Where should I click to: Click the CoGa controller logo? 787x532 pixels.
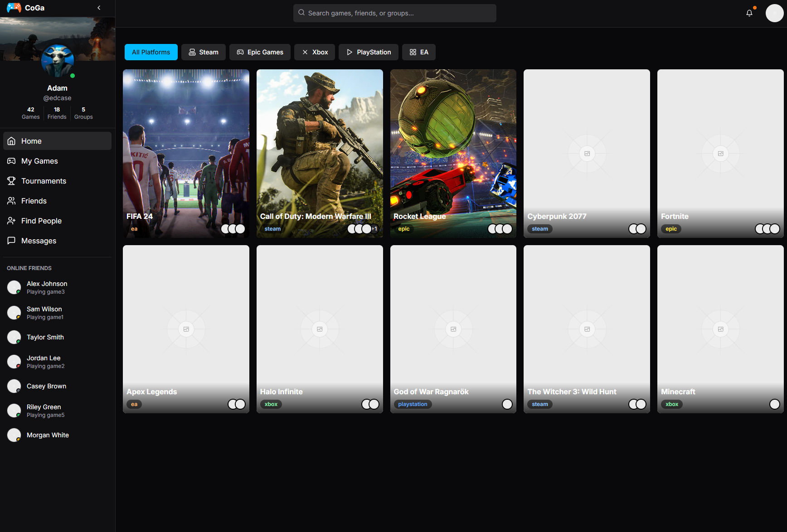[x=14, y=8]
